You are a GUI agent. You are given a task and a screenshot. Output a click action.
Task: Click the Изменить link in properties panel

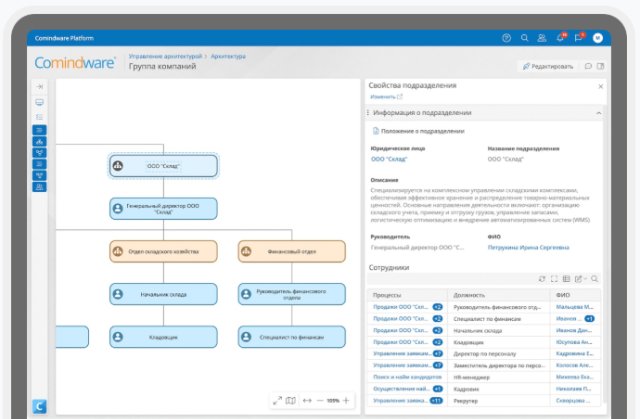click(x=383, y=97)
